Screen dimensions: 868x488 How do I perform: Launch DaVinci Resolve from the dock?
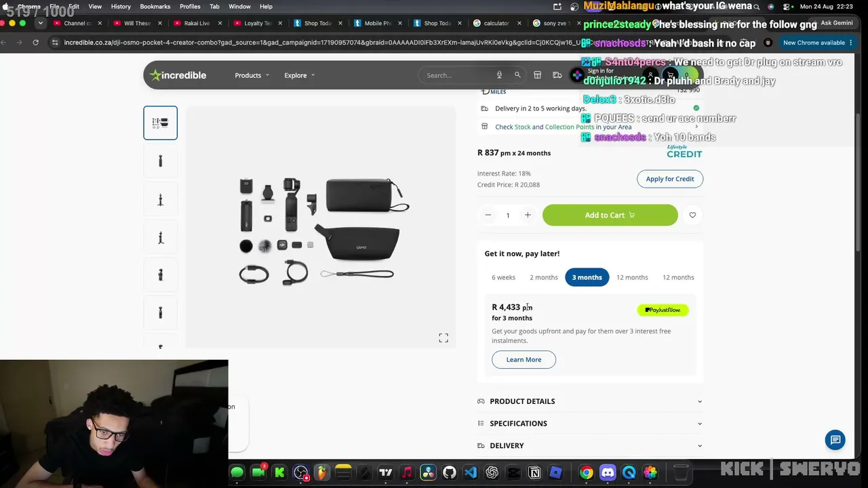pyautogui.click(x=428, y=472)
